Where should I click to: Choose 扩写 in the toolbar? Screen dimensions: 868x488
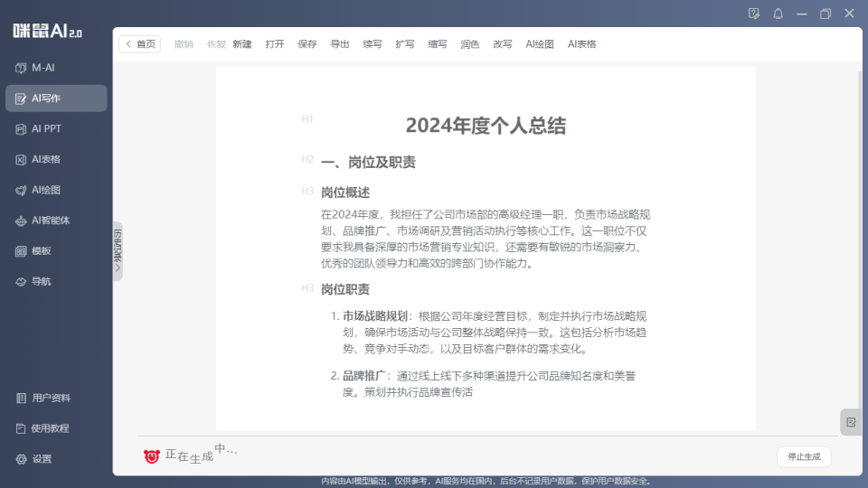(x=405, y=44)
